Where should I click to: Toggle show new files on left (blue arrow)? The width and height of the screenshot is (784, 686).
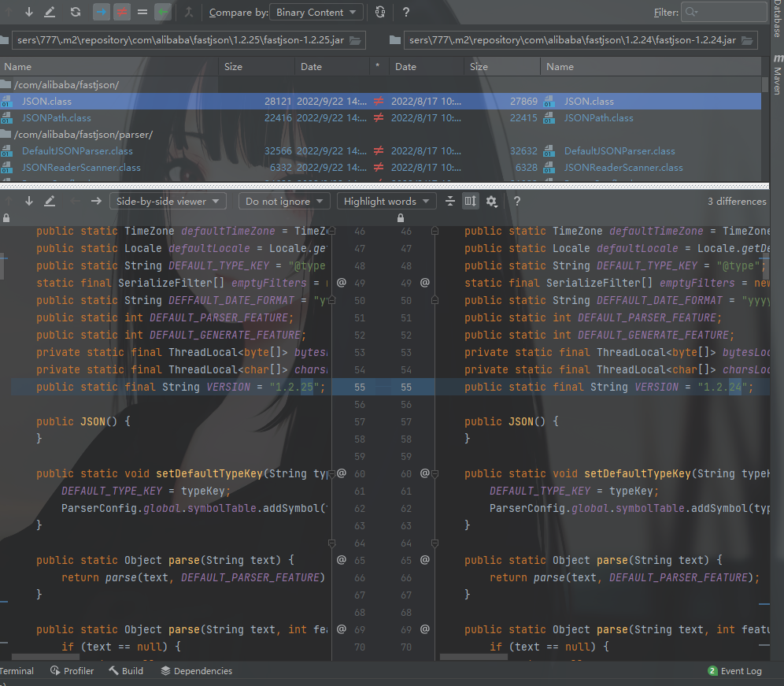coord(102,12)
